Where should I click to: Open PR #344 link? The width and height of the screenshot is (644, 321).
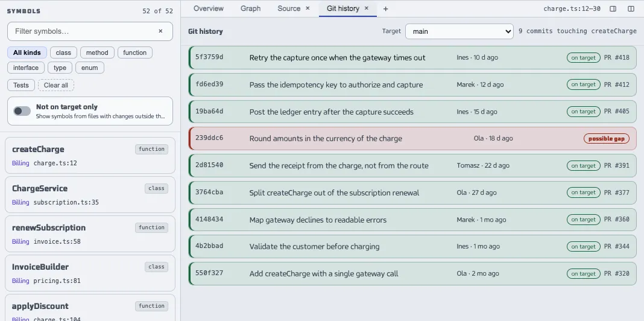coord(616,247)
